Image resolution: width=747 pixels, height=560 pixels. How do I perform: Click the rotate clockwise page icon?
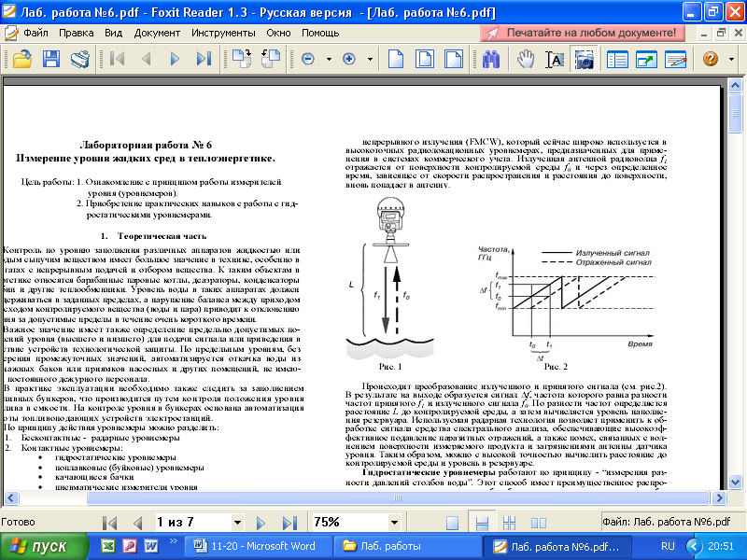coord(242,60)
